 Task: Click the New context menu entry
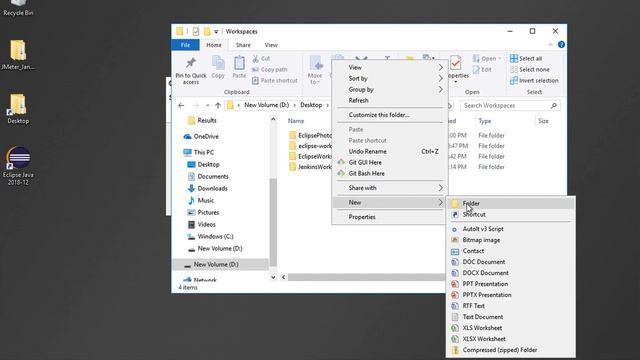tap(389, 202)
